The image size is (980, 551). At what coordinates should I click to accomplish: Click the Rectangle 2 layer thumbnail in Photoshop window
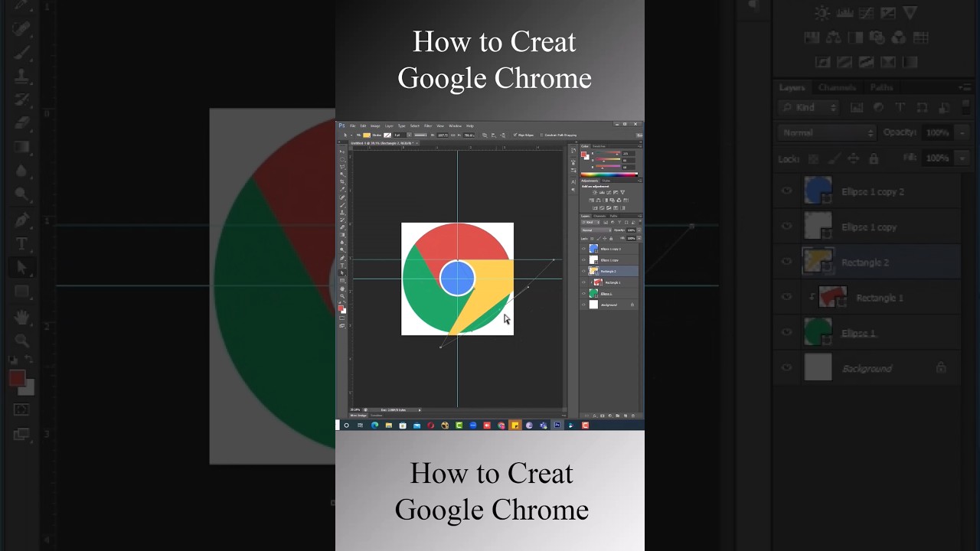pyautogui.click(x=592, y=271)
